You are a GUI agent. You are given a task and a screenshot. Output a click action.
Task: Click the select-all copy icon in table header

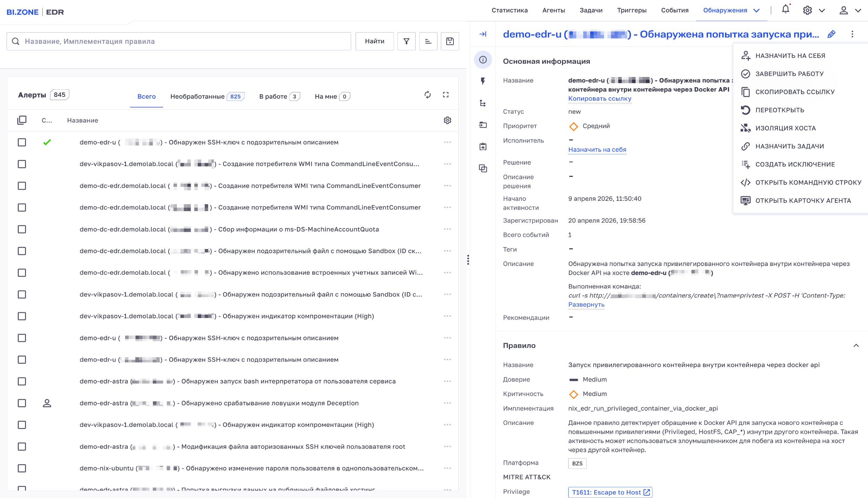click(x=22, y=120)
